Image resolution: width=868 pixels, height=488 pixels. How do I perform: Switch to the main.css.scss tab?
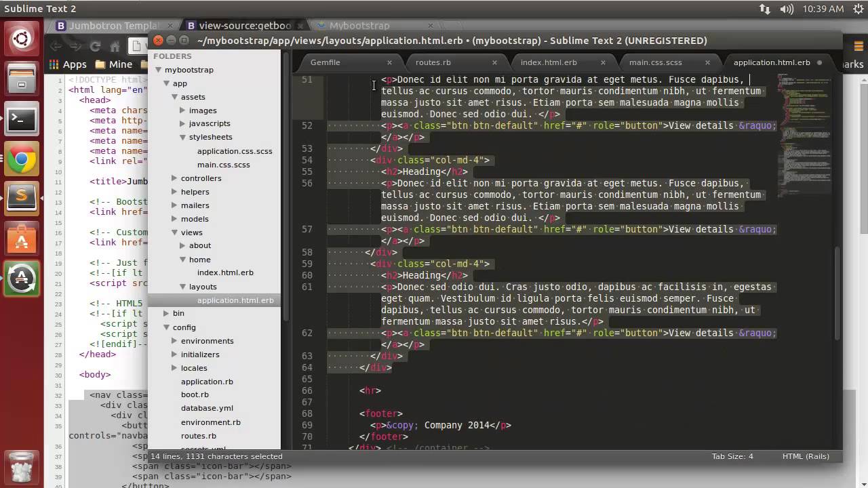point(656,62)
